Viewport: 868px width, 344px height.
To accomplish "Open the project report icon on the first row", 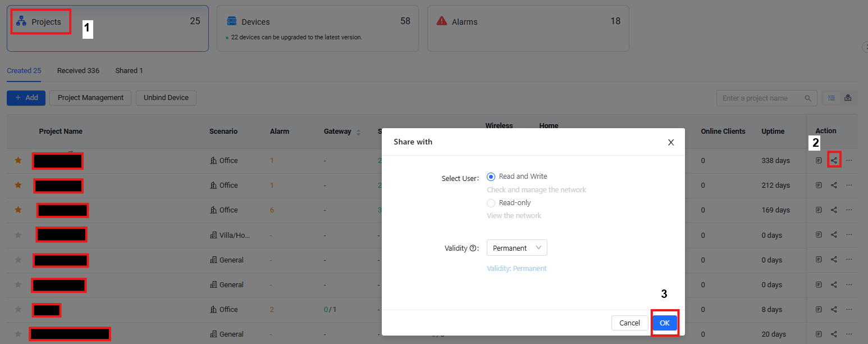I will pos(819,160).
